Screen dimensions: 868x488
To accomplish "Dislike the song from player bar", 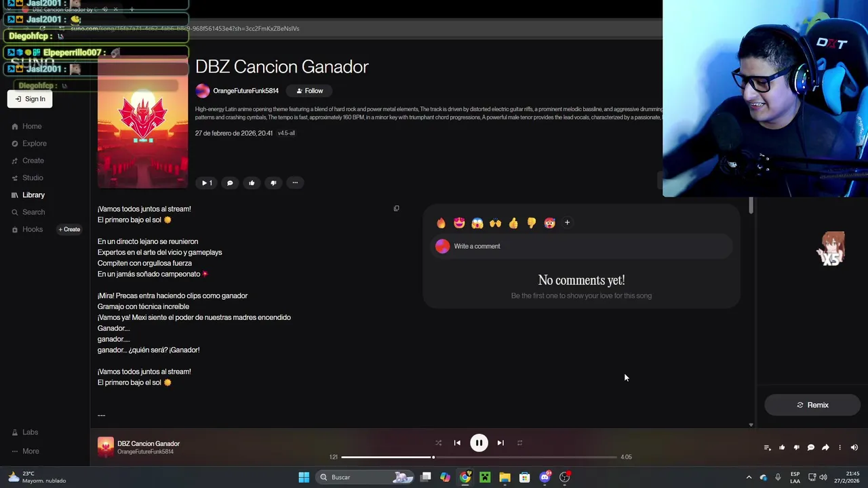I will (x=796, y=447).
